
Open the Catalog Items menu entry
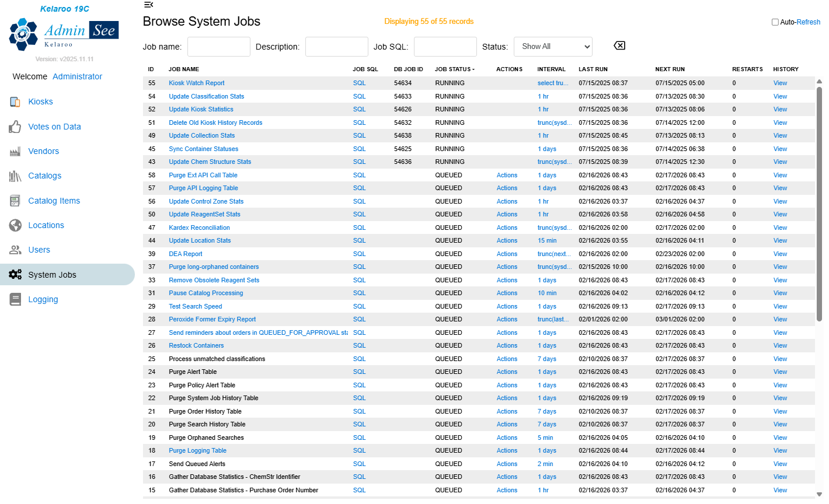54,201
